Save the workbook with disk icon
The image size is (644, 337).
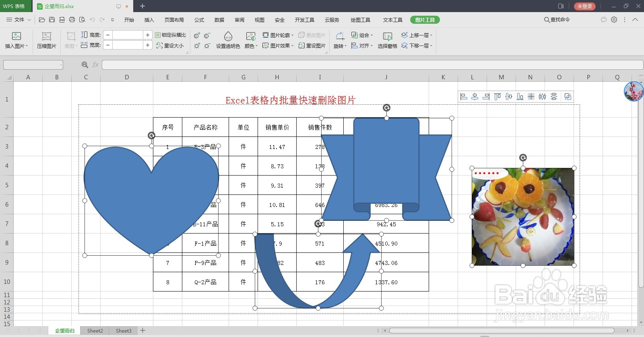[52, 20]
